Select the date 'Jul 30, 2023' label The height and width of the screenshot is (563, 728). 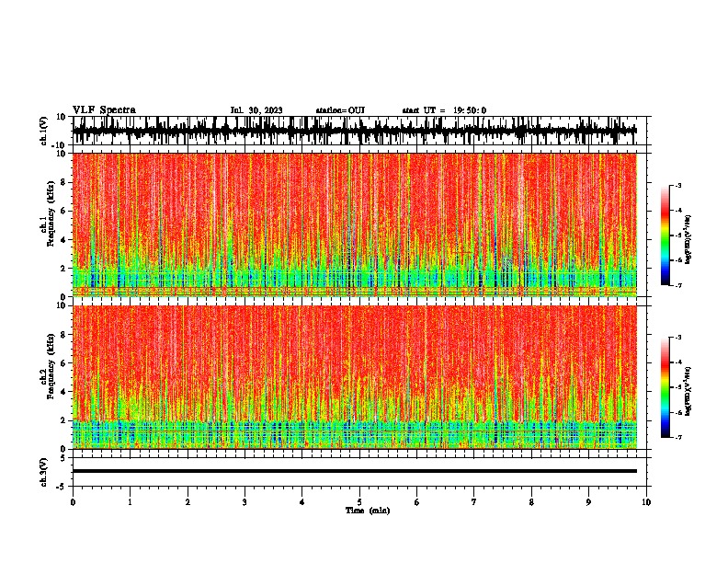256,110
